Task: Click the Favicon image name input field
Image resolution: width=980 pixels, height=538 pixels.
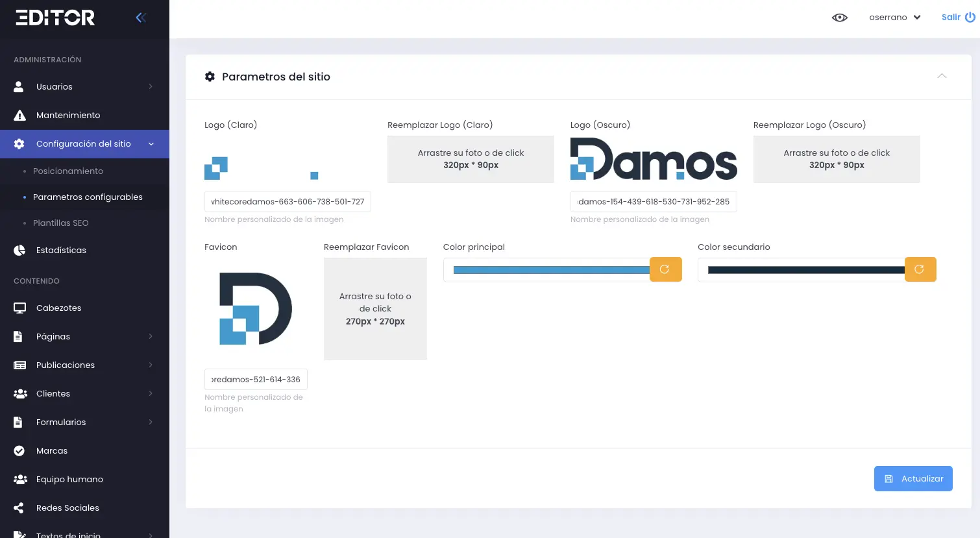Action: 256,380
